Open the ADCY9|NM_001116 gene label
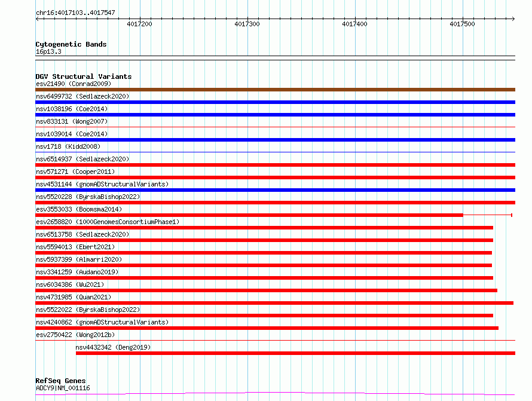Viewport: 532px width, 401px height. (63, 388)
